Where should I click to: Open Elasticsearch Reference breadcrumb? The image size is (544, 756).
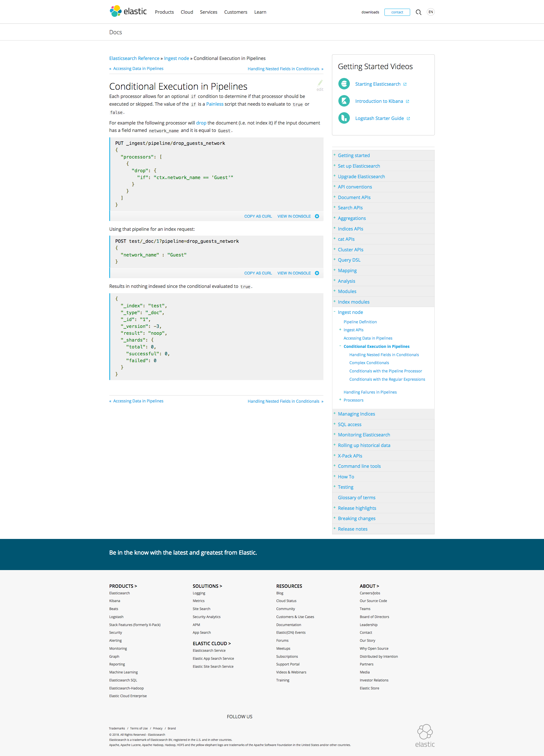click(134, 58)
